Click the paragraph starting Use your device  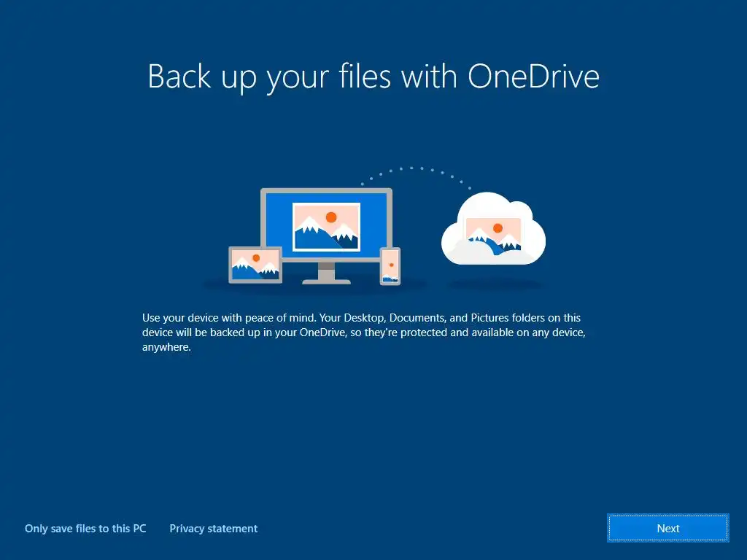(364, 332)
